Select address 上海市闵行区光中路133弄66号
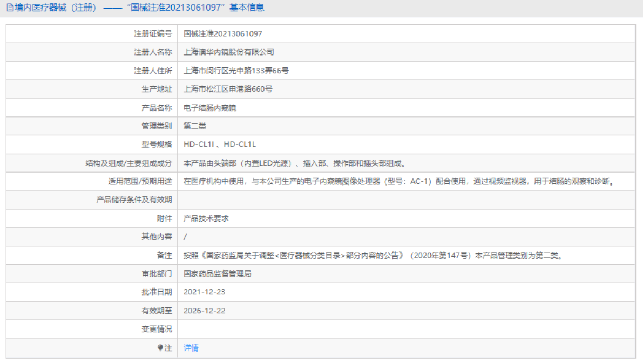Viewport: 643px width, 364px height. click(236, 71)
